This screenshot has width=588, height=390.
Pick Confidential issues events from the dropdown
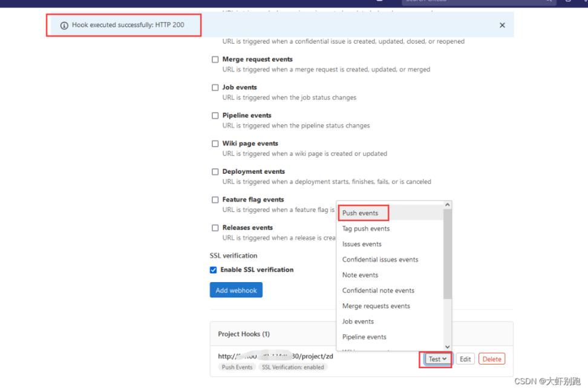(x=380, y=260)
